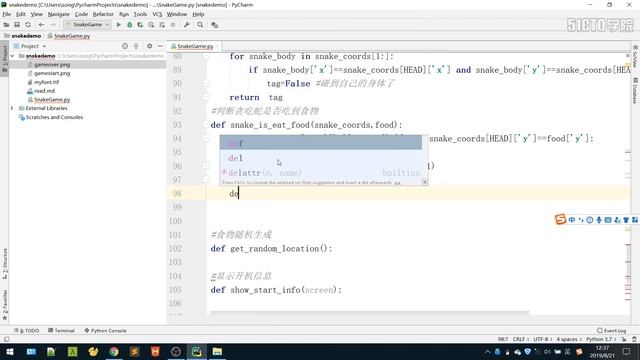Viewport: 640px width, 360px height.
Task: Select 'delattr' builtins completion suggestion
Action: point(321,173)
